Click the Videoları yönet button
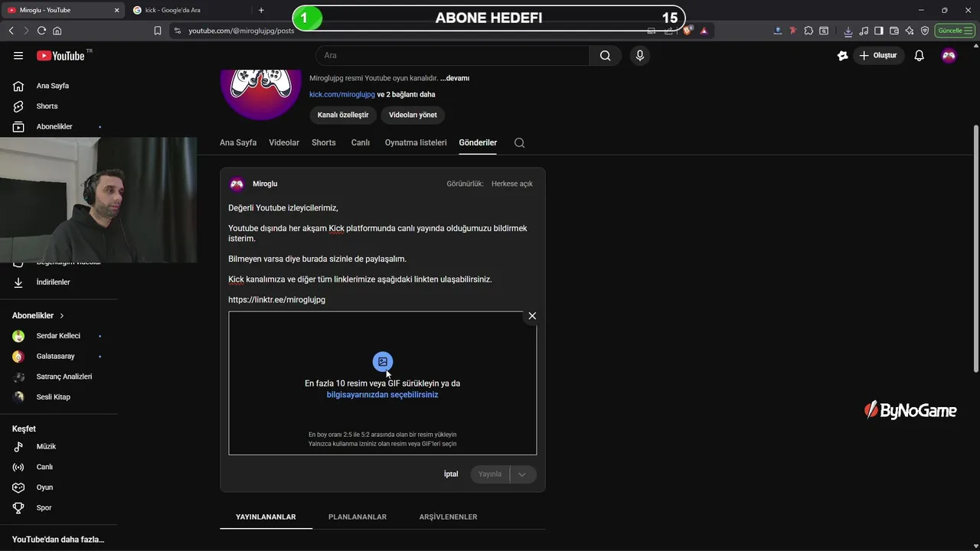 coord(413,115)
